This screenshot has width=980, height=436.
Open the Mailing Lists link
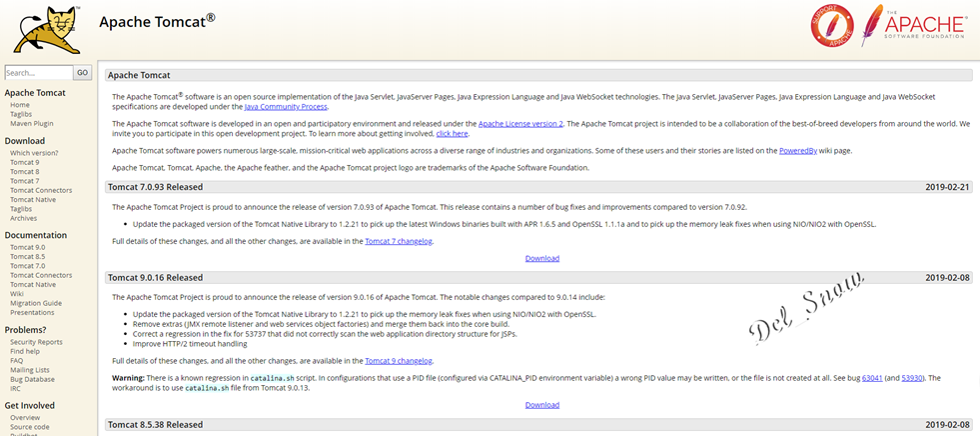click(x=29, y=370)
